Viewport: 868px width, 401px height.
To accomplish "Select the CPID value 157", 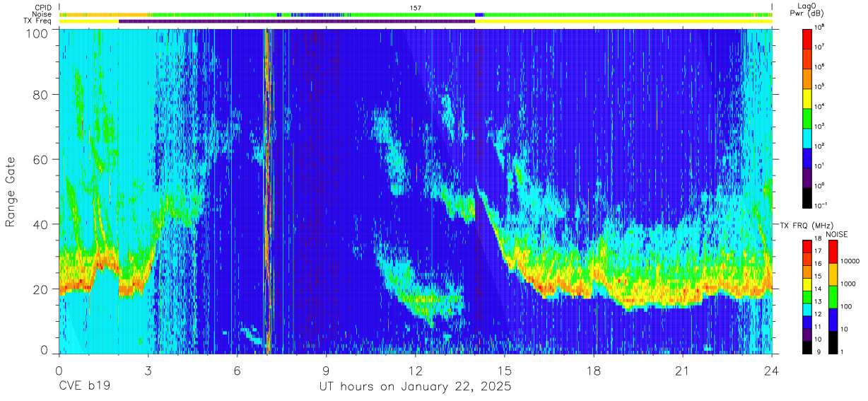I will coord(416,8).
